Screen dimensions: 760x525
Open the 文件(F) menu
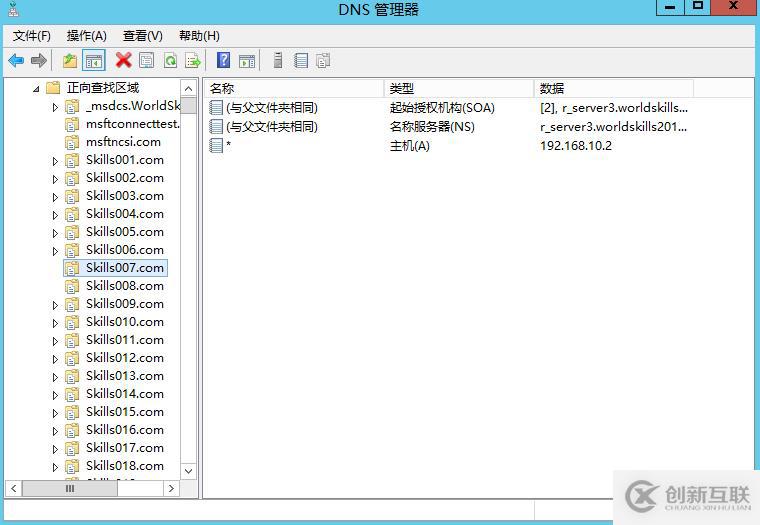point(32,36)
